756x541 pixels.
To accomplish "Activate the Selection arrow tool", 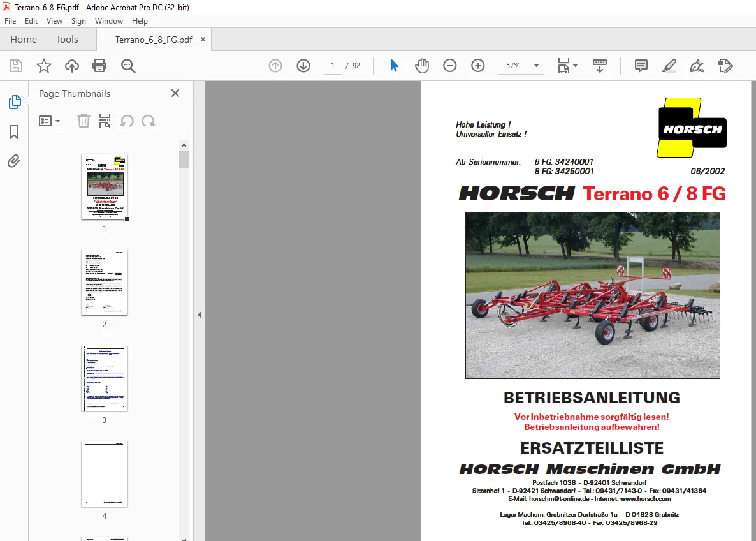I will click(394, 66).
